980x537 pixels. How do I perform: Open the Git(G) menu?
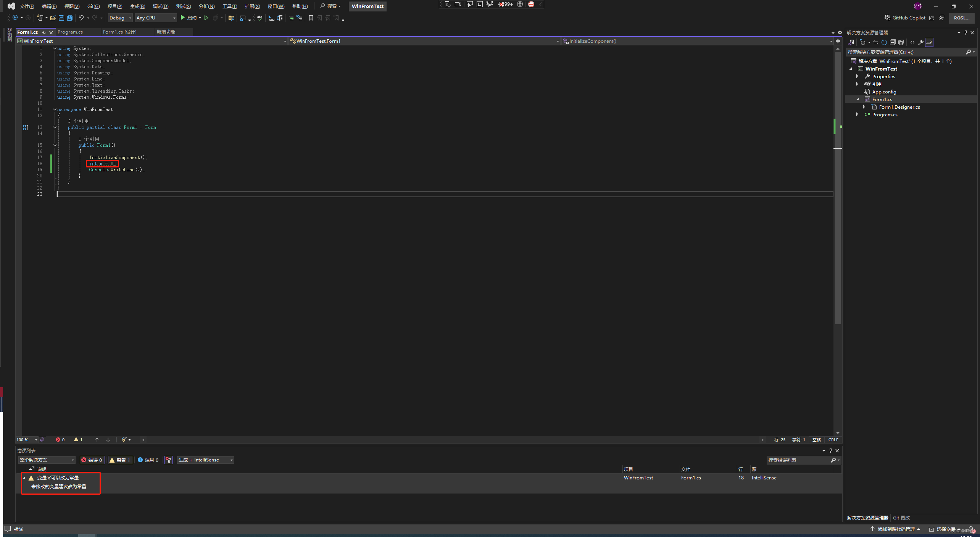[x=93, y=6]
